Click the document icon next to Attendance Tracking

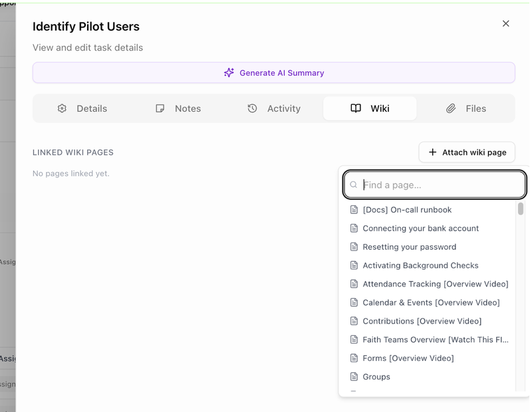(354, 284)
